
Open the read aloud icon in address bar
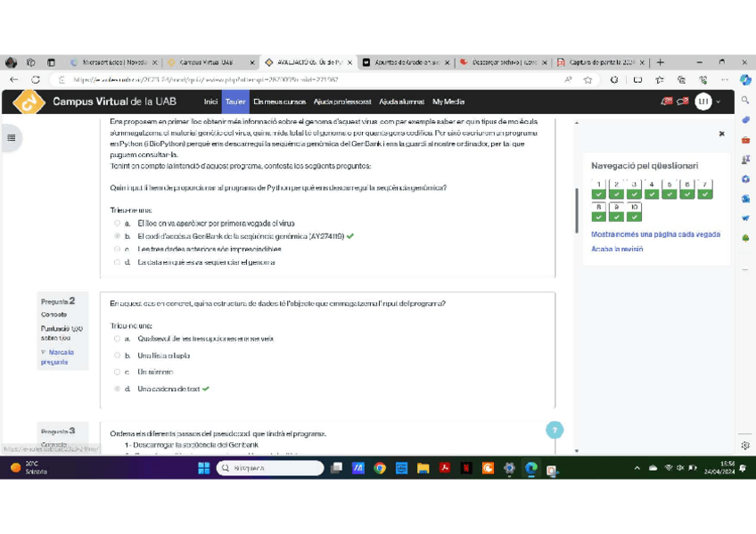[x=568, y=80]
